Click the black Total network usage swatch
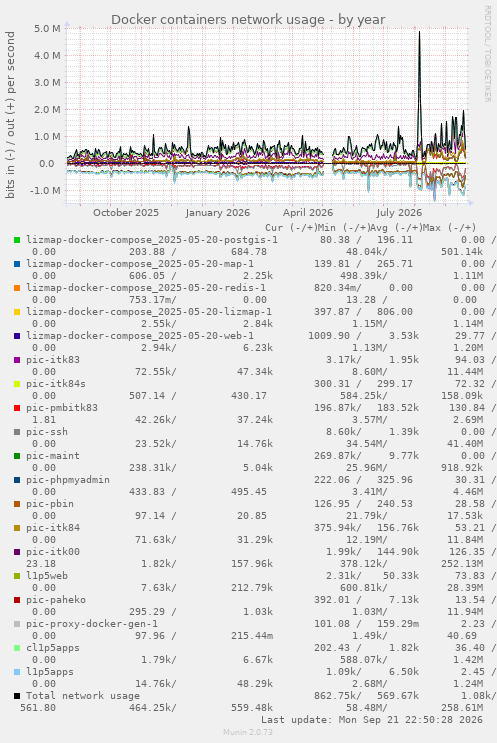Screen dimensions: 497x743 pos(17,696)
